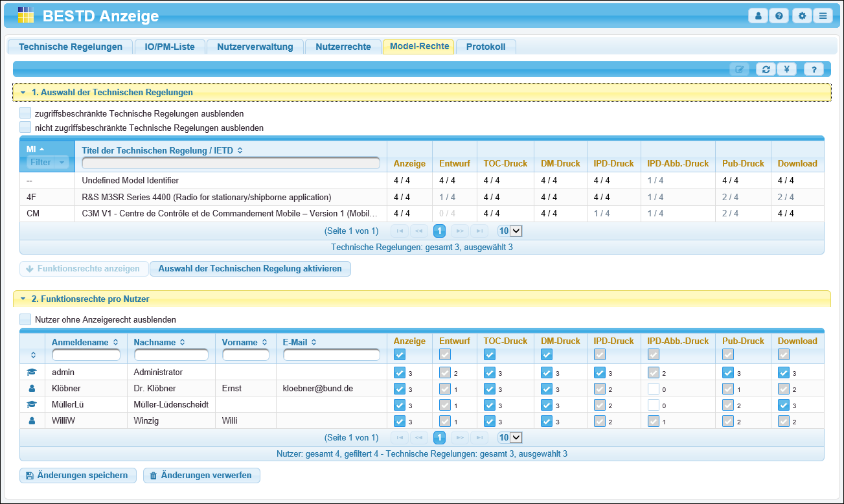
Task: Click Änderungen speichern button
Action: pos(78,475)
